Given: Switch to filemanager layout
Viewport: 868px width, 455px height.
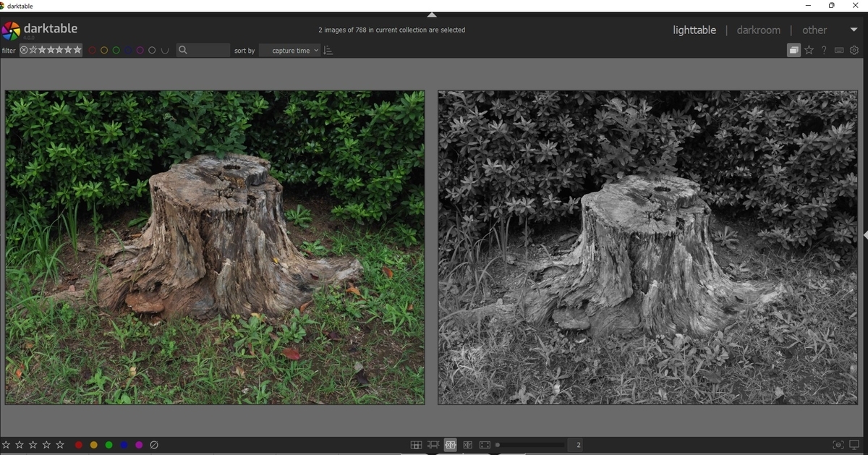Looking at the screenshot, I should coord(416,445).
